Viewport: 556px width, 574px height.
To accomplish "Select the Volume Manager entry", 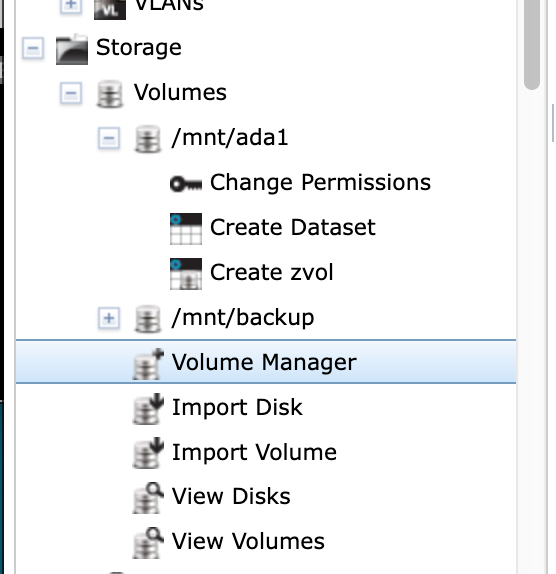I will (x=266, y=362).
